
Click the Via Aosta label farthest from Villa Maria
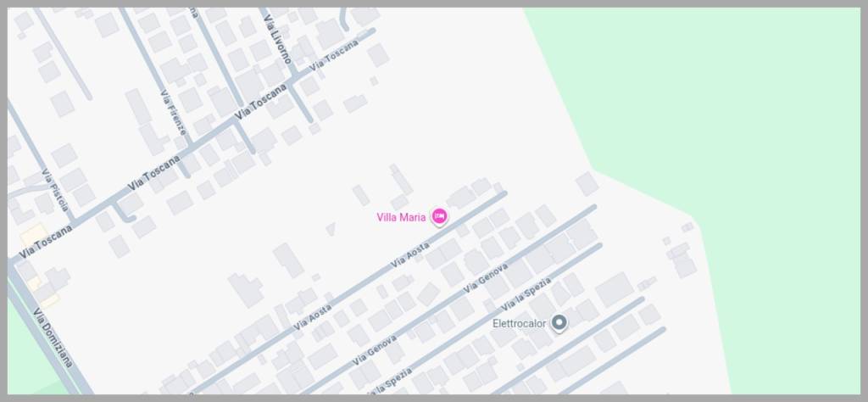[312, 317]
